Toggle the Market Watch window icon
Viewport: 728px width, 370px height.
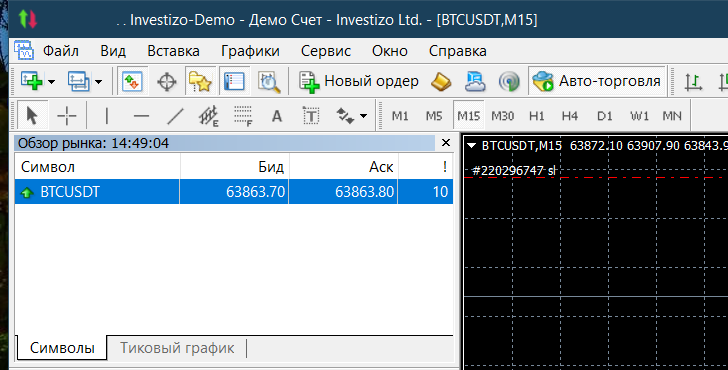coord(132,82)
